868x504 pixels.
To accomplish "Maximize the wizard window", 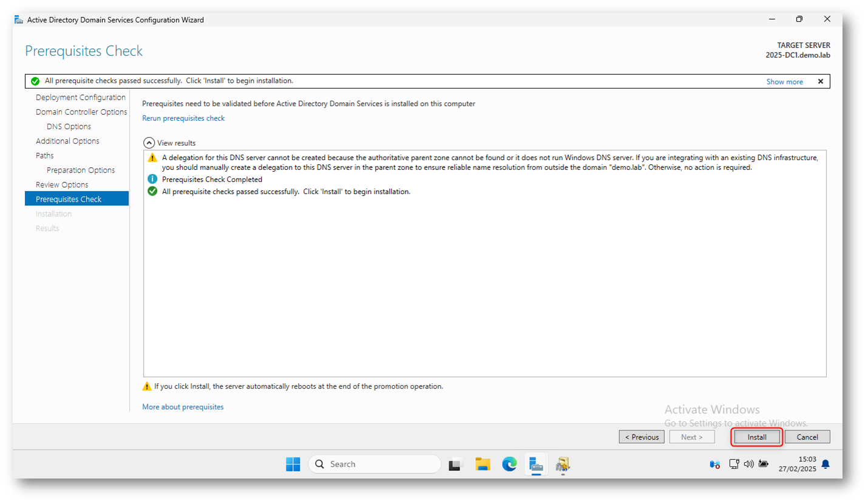I will pos(799,19).
